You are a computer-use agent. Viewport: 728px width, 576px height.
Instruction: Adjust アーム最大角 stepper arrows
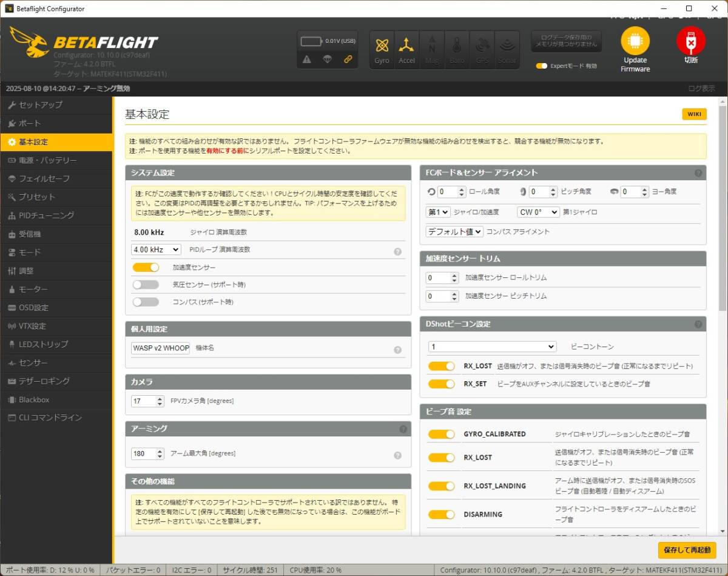160,453
